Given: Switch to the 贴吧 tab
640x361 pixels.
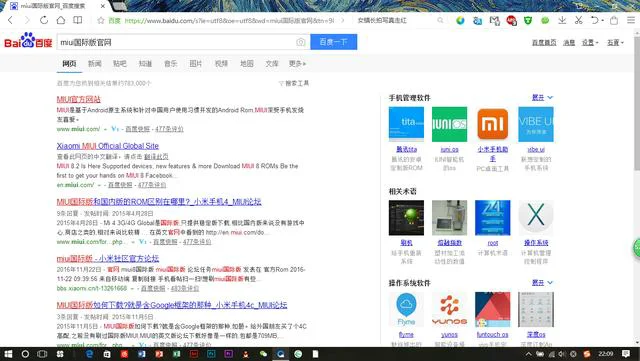Looking at the screenshot, I should click(x=120, y=64).
